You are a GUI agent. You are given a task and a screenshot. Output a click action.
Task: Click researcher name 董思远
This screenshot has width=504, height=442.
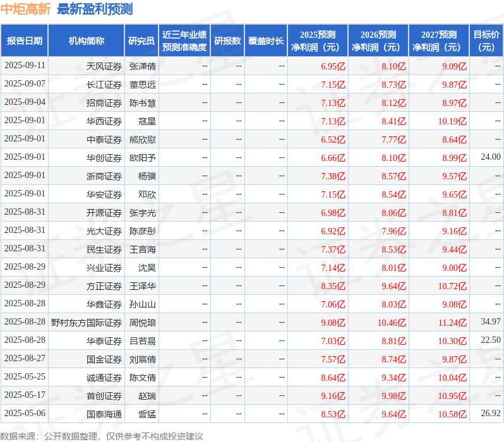(x=142, y=85)
